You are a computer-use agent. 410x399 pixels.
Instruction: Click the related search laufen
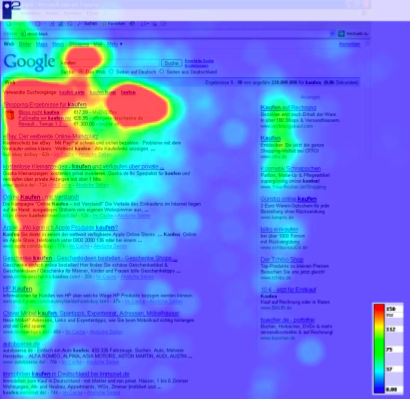pyautogui.click(x=128, y=92)
